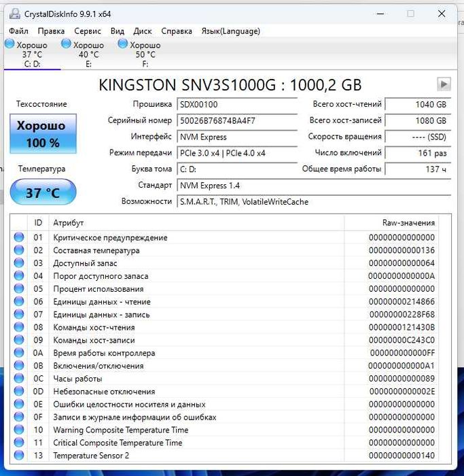Click the ID column header
This screenshot has height=476, width=464.
[x=38, y=223]
